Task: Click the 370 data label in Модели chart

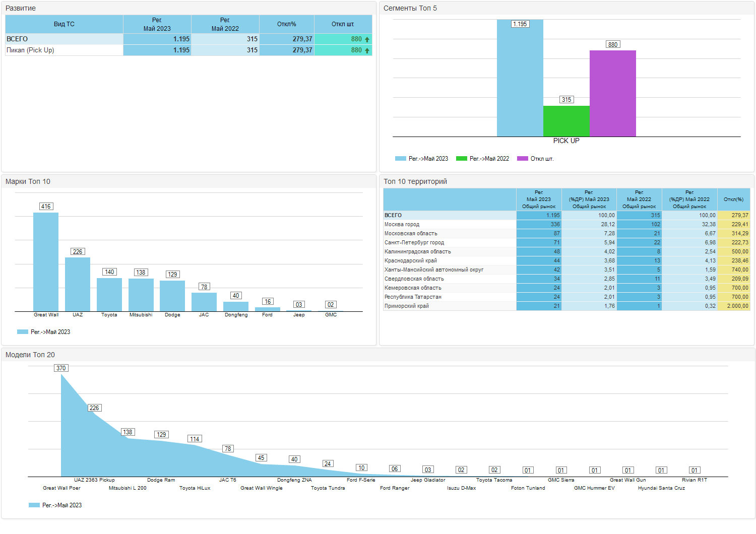Action: pos(61,368)
